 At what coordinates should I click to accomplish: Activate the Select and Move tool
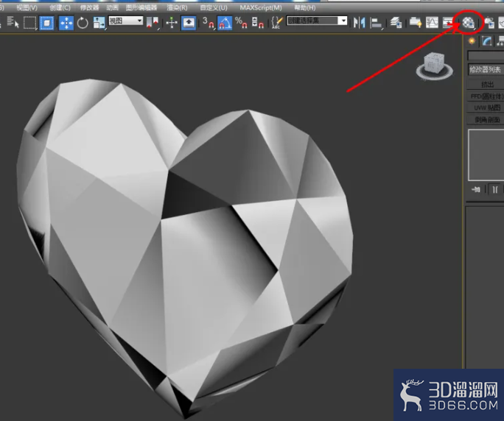[x=66, y=23]
